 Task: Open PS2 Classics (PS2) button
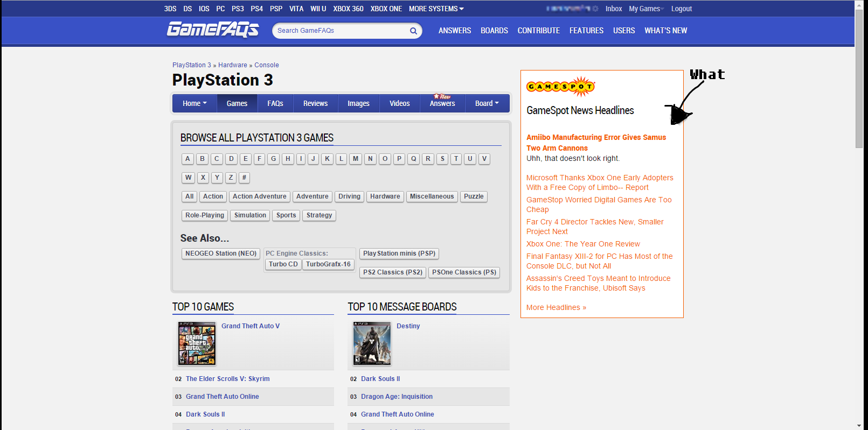point(393,272)
